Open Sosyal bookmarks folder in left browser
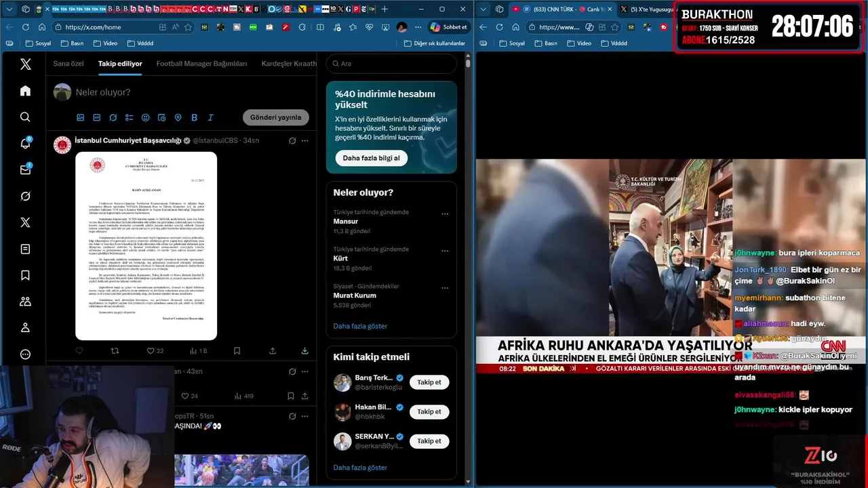868x488 pixels. point(38,43)
